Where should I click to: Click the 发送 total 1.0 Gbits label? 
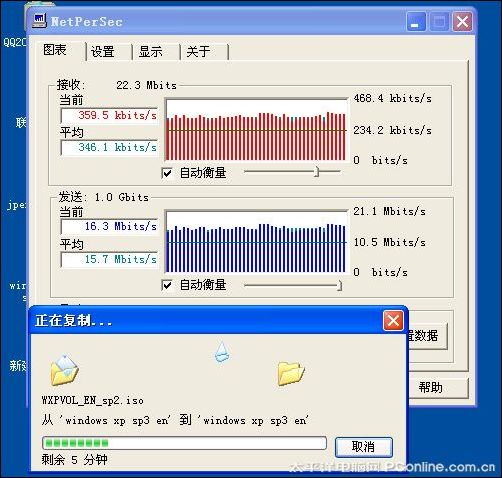(x=122, y=197)
